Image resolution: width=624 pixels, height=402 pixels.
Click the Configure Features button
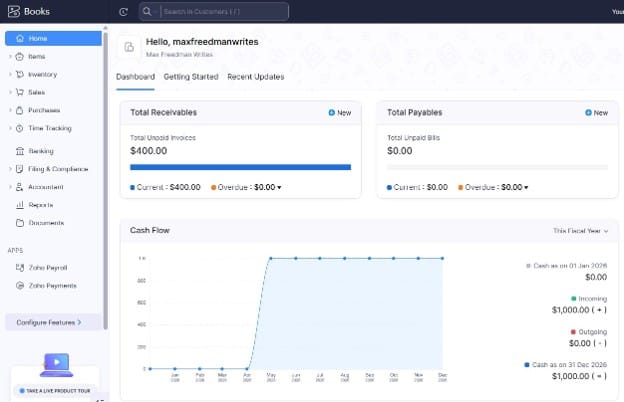point(53,322)
